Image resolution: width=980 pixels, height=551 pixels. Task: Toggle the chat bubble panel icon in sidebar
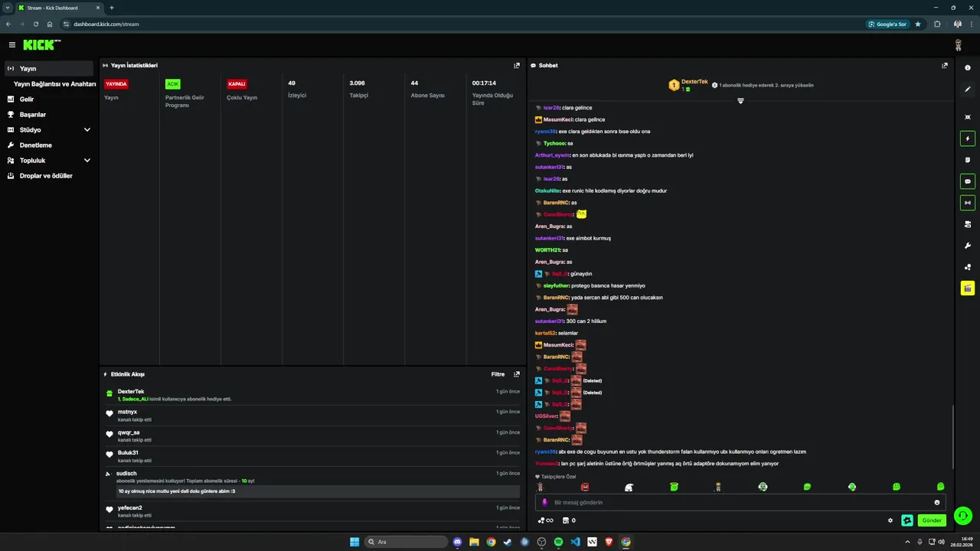tap(968, 181)
